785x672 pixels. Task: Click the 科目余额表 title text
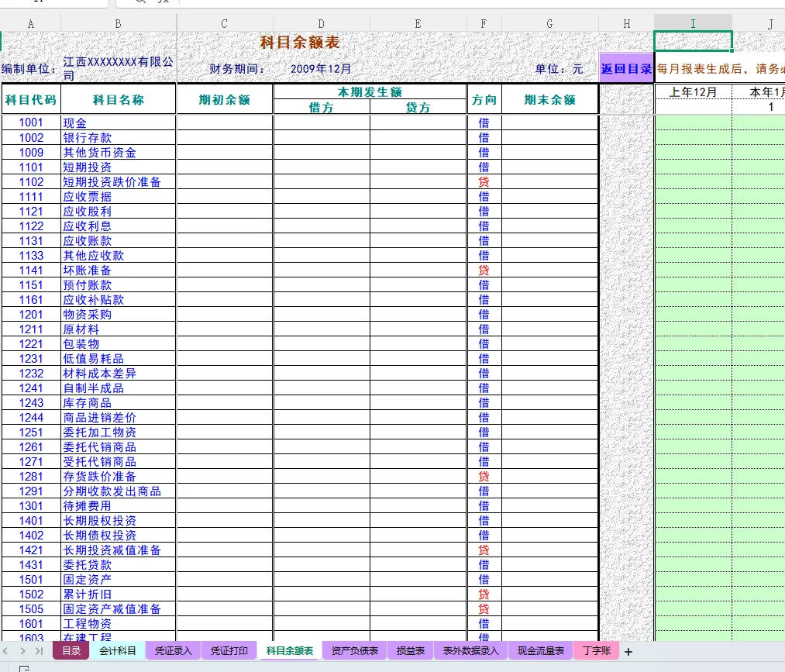click(x=300, y=42)
